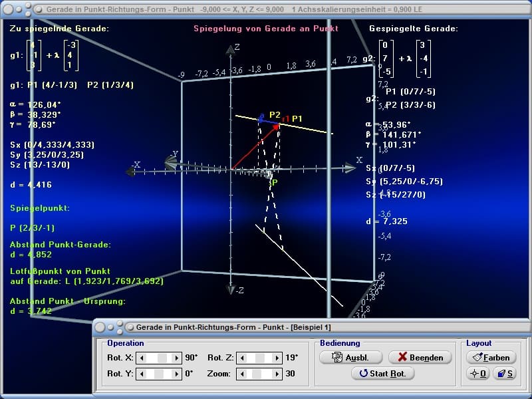The height and width of the screenshot is (399, 532).
Task: Start rotation with the Start Rot. button
Action: pyautogui.click(x=383, y=373)
